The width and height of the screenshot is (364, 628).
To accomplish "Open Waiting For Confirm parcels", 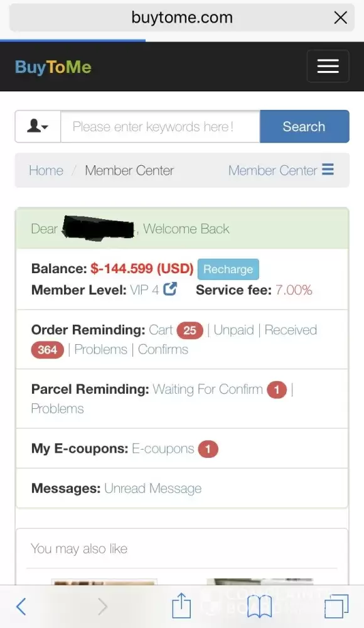I will pos(208,389).
